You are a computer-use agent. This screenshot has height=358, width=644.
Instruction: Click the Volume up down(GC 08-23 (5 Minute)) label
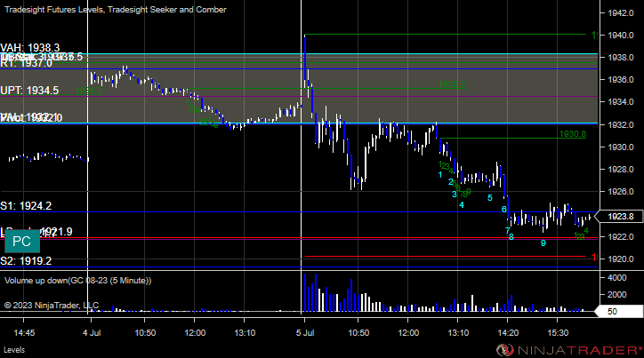pyautogui.click(x=77, y=281)
